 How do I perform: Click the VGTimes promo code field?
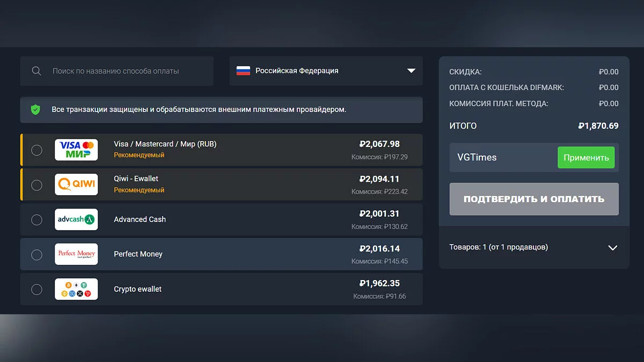tap(502, 158)
